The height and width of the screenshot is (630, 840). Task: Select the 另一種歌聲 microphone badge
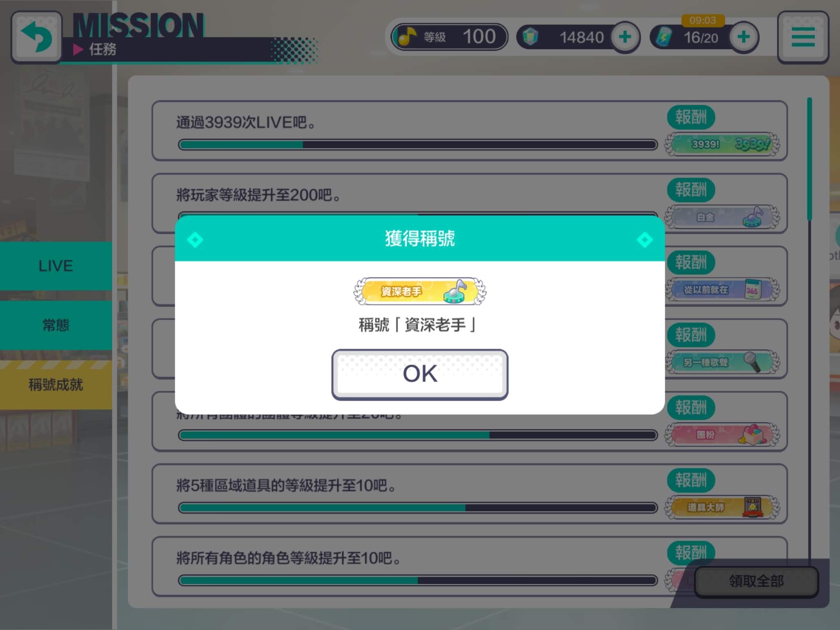click(722, 362)
